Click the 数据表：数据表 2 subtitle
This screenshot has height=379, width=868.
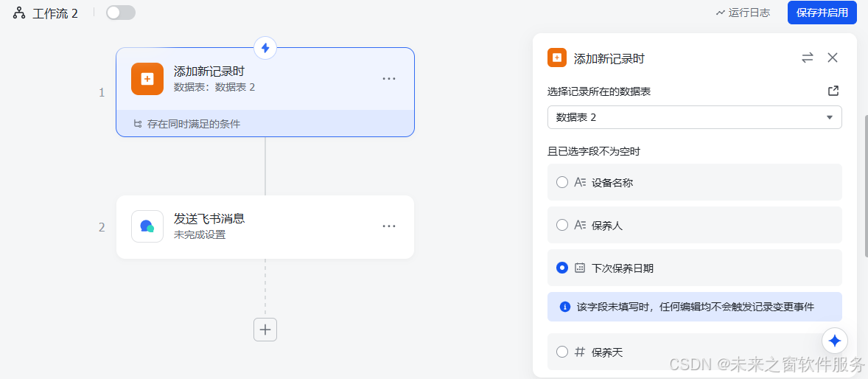(214, 87)
